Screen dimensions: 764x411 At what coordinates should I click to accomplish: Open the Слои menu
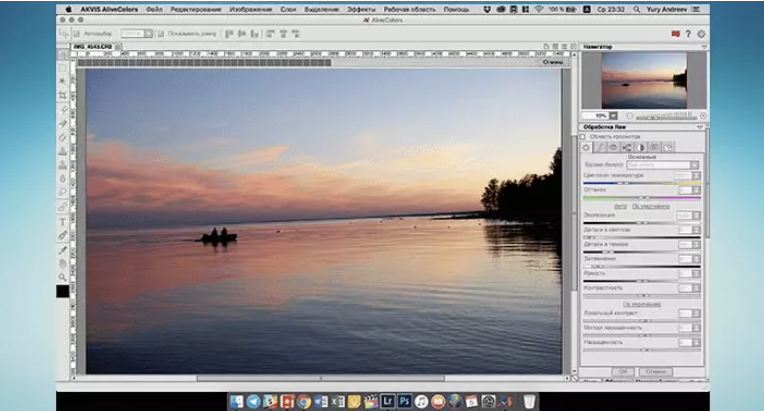pos(288,9)
